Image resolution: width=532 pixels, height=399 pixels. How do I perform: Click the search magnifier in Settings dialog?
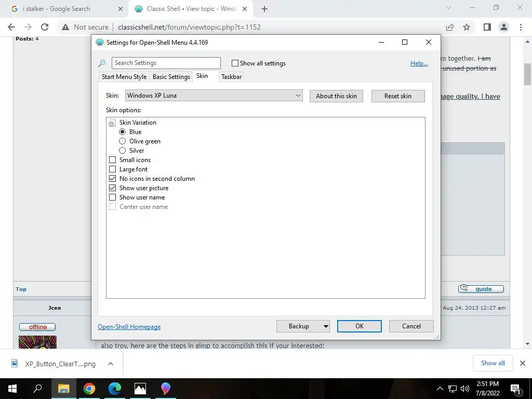click(x=102, y=63)
